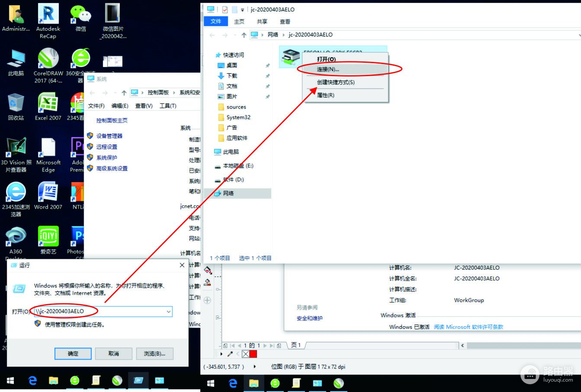Select CorelDRAW interactive fill tool
This screenshot has width=581, height=392.
(x=208, y=270)
